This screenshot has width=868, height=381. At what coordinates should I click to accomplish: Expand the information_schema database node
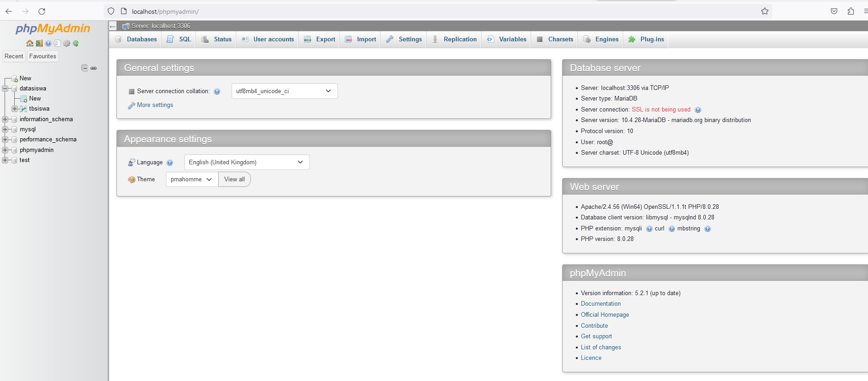(5, 119)
